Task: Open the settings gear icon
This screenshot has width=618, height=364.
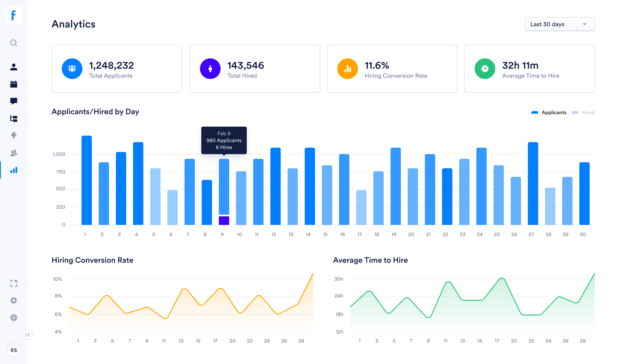Action: coord(14,300)
